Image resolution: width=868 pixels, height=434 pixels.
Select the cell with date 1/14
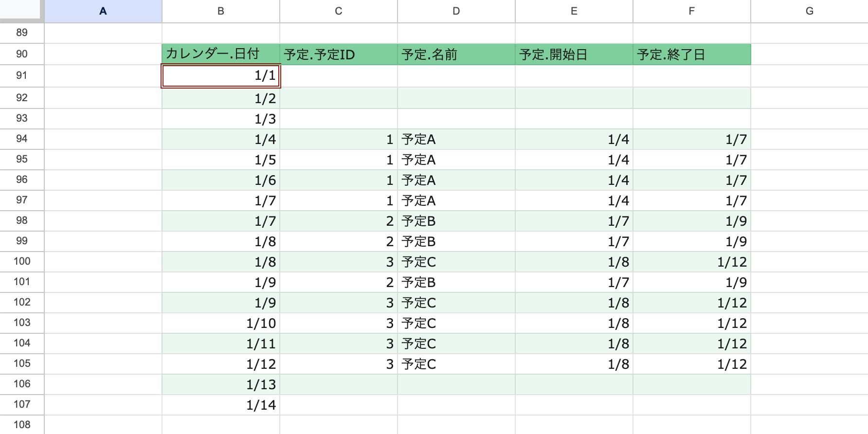pos(220,405)
